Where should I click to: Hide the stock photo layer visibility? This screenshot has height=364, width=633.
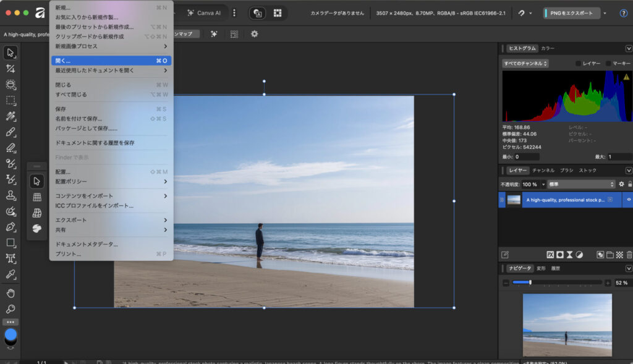coord(629,200)
